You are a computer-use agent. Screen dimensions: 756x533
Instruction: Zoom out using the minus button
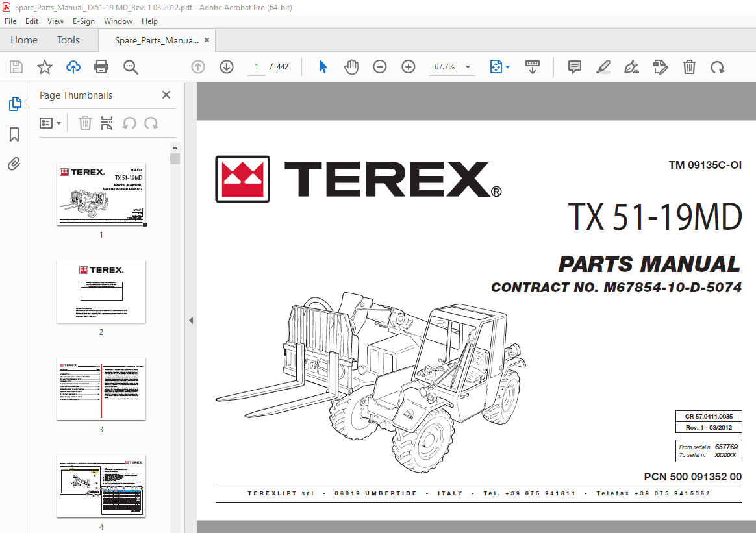(379, 66)
